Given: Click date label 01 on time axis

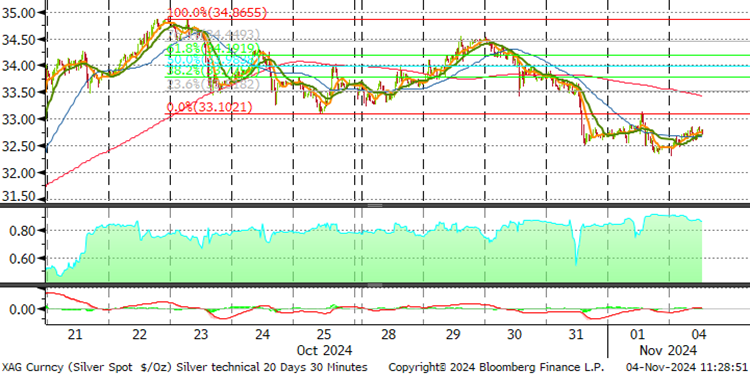Looking at the screenshot, I should tap(638, 333).
